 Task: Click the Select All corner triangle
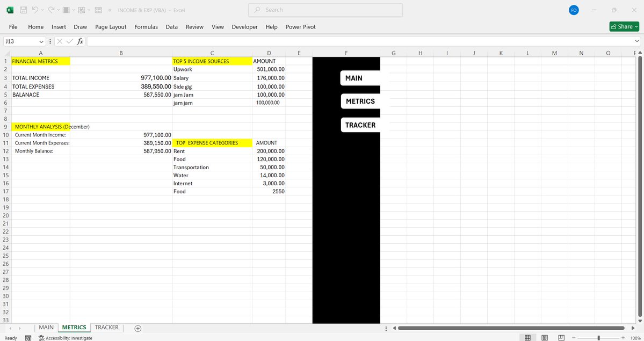pos(7,53)
